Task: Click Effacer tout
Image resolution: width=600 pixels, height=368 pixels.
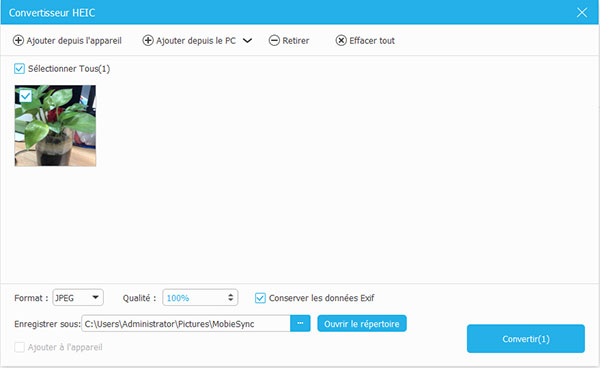Action: 365,41
